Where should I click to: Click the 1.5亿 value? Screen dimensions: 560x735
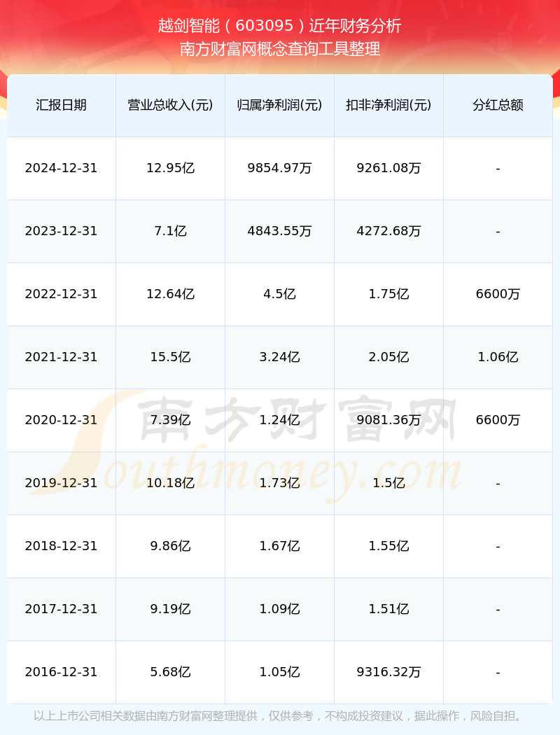coord(389,483)
